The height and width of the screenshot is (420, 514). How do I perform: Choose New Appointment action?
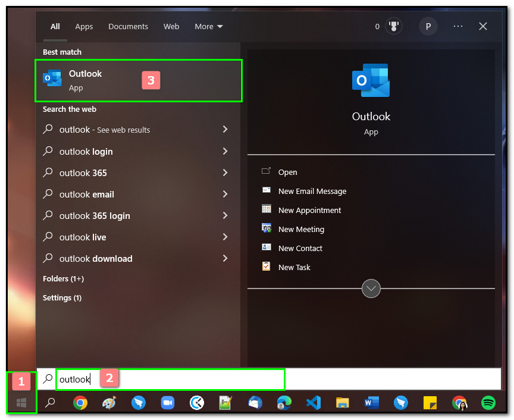click(x=309, y=210)
